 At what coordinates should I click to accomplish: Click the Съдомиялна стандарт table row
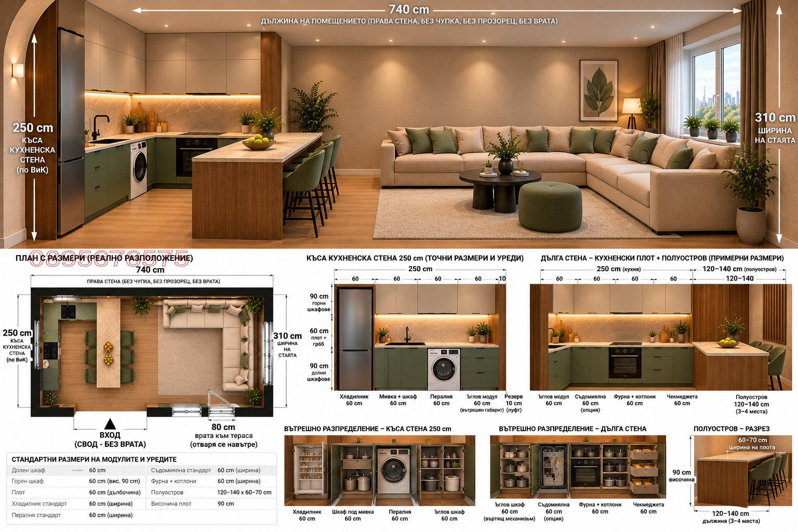pos(211,470)
